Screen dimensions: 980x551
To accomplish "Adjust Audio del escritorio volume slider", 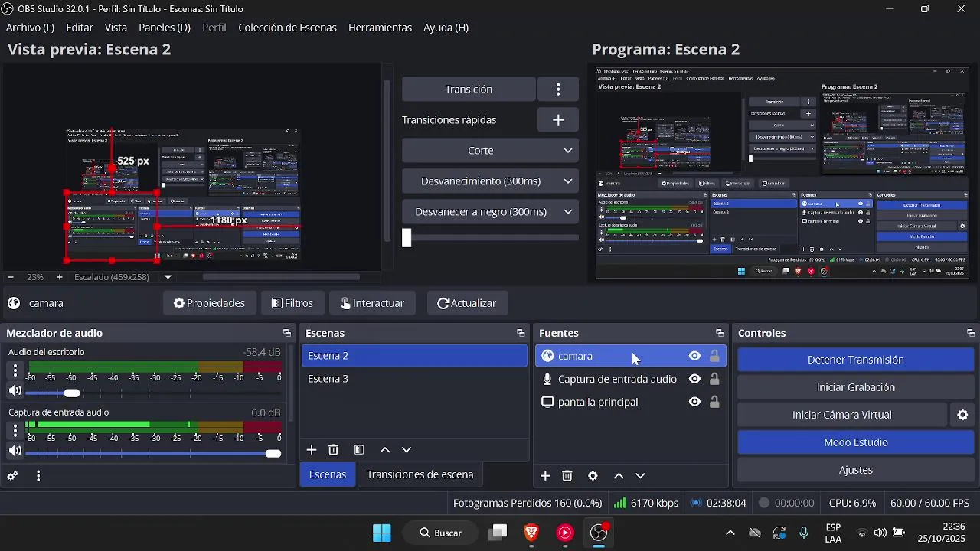I will (x=72, y=393).
